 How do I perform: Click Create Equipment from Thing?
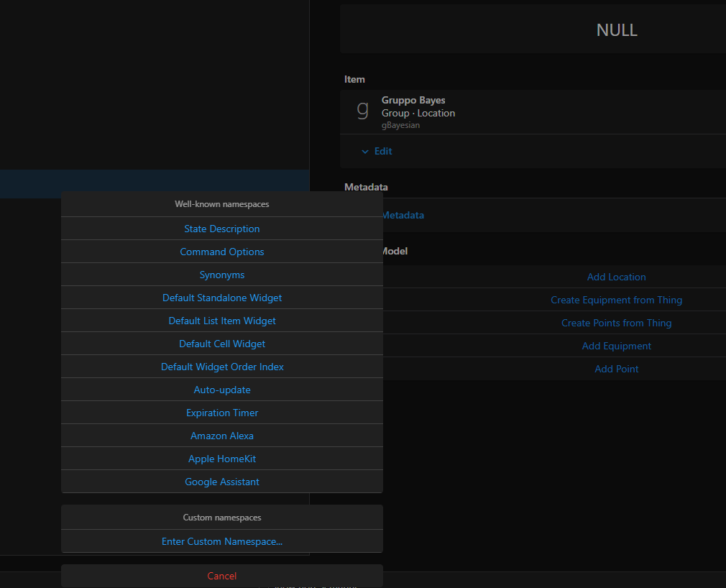[x=616, y=299]
